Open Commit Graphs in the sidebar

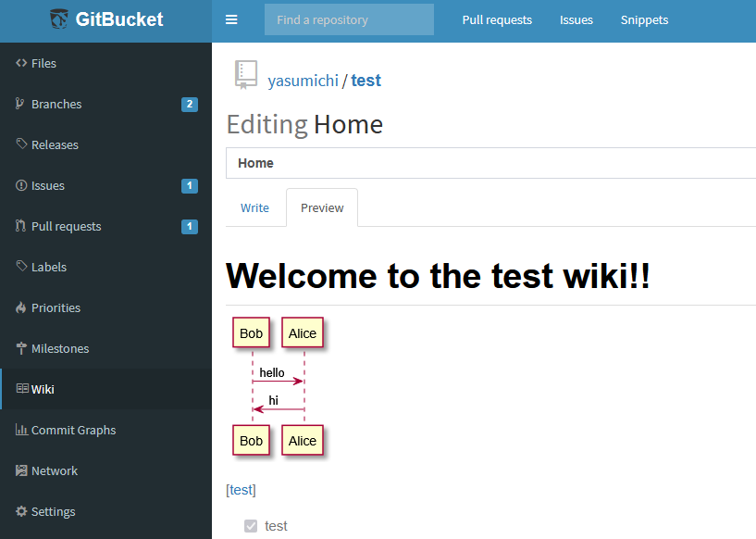(105, 430)
